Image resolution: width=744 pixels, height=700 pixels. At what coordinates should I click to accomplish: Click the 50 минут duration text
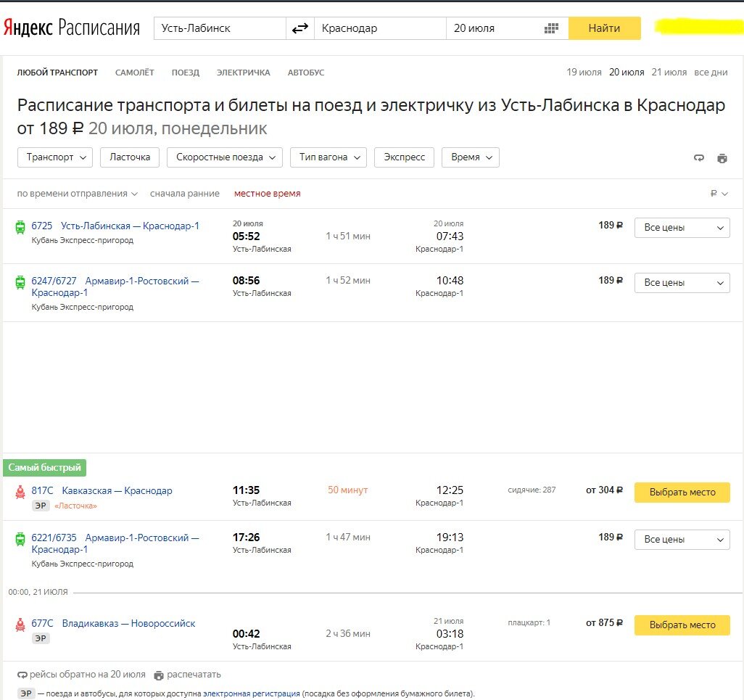348,490
